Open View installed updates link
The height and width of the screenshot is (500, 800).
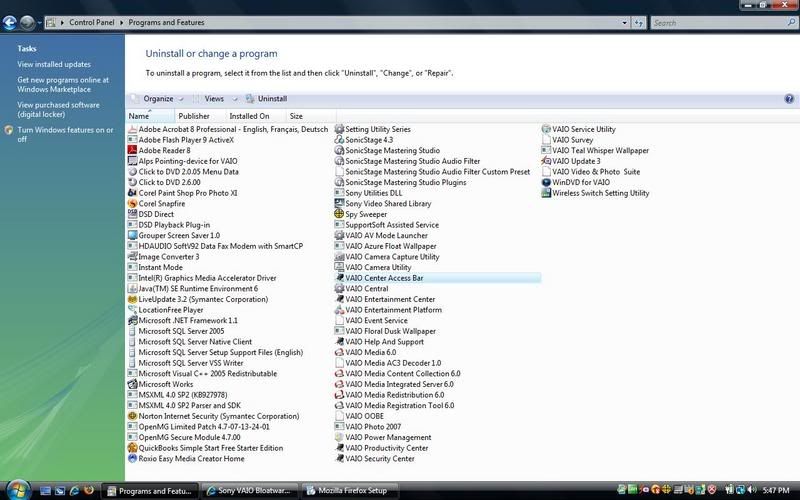[54, 64]
